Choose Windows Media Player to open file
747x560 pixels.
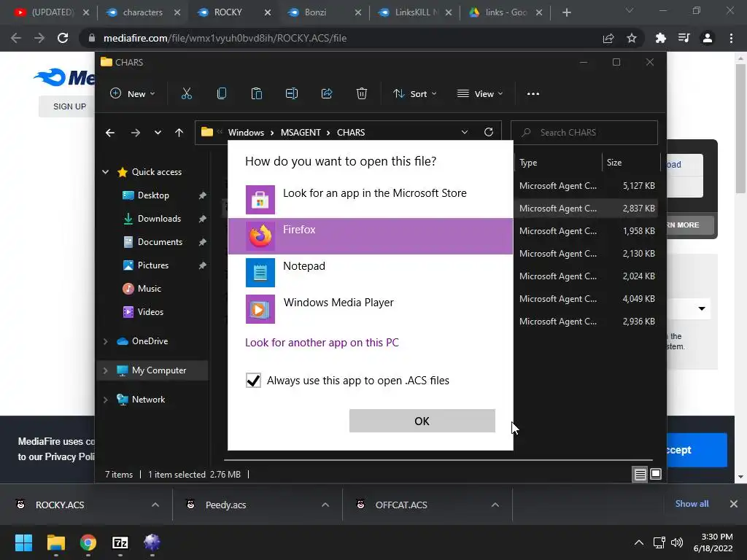coord(370,309)
